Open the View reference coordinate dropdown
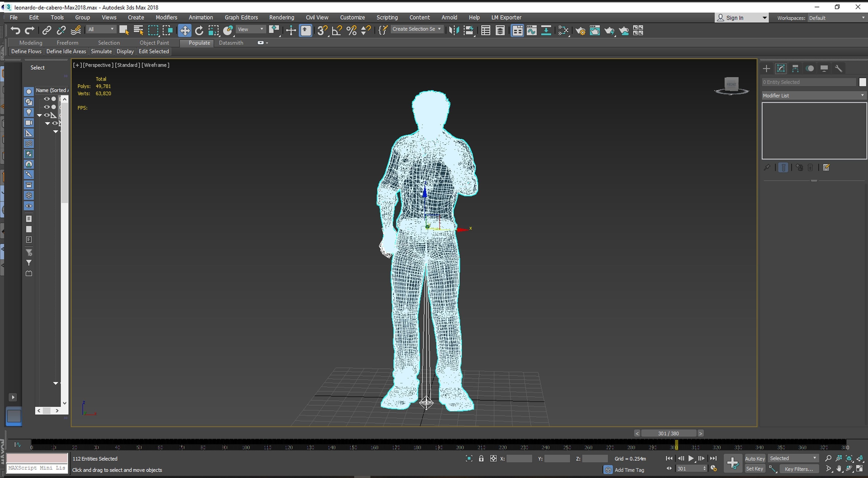 pyautogui.click(x=251, y=29)
